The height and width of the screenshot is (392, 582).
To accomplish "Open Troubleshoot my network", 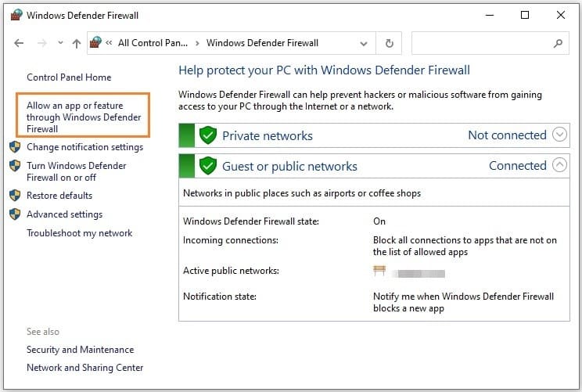I will coord(80,233).
